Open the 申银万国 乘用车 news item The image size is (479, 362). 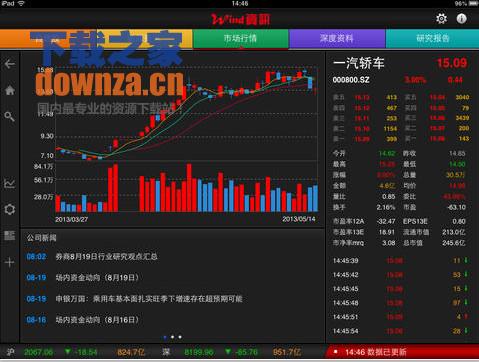[x=149, y=299]
